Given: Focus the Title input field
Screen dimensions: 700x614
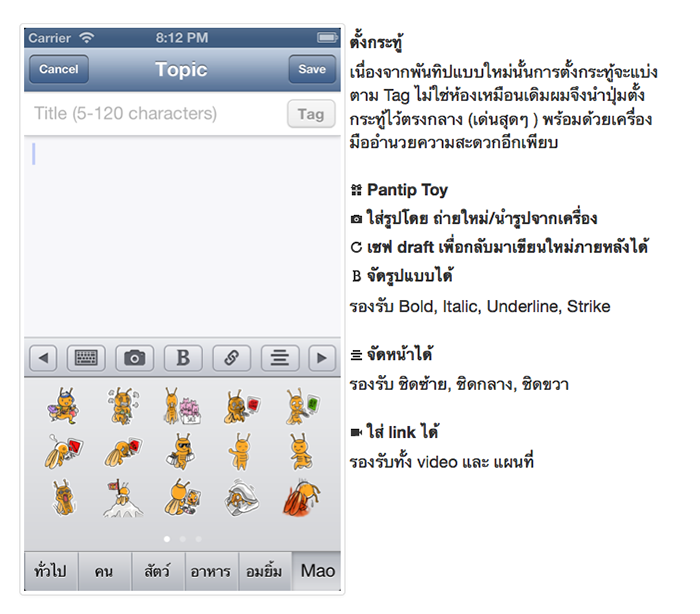Looking at the screenshot, I should coord(156,113).
